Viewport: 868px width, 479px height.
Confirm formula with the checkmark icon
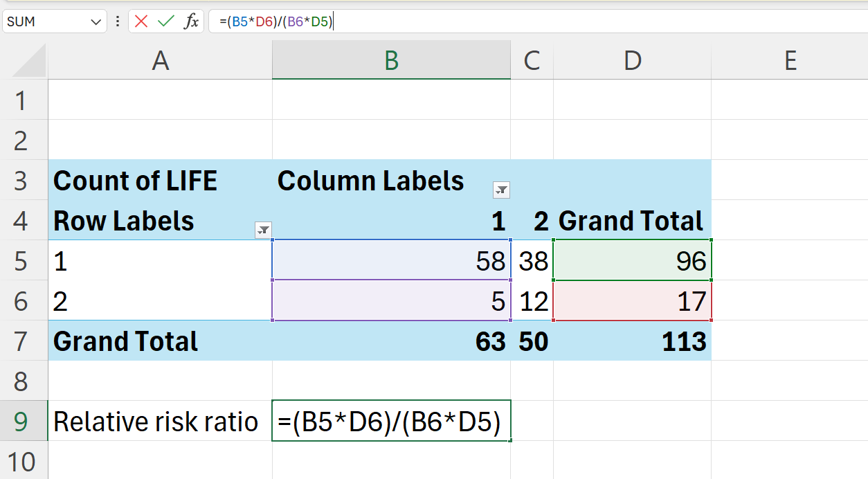(166, 21)
